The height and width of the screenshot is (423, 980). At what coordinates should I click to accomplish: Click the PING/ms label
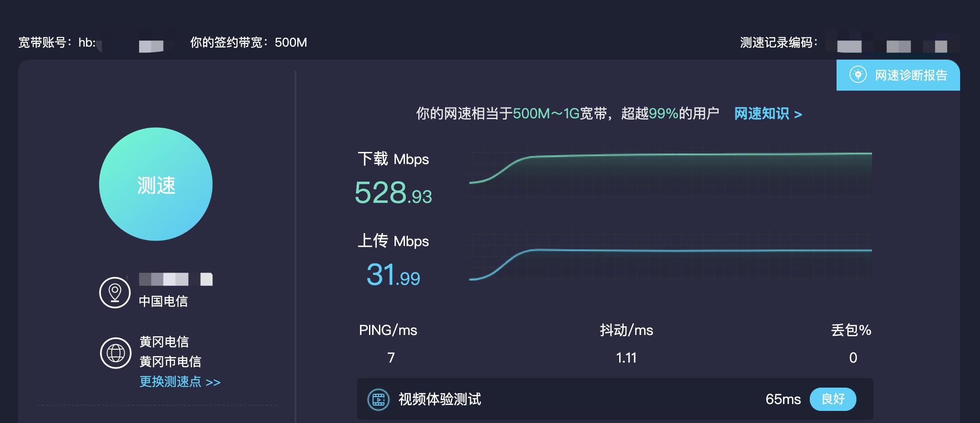[x=388, y=330]
